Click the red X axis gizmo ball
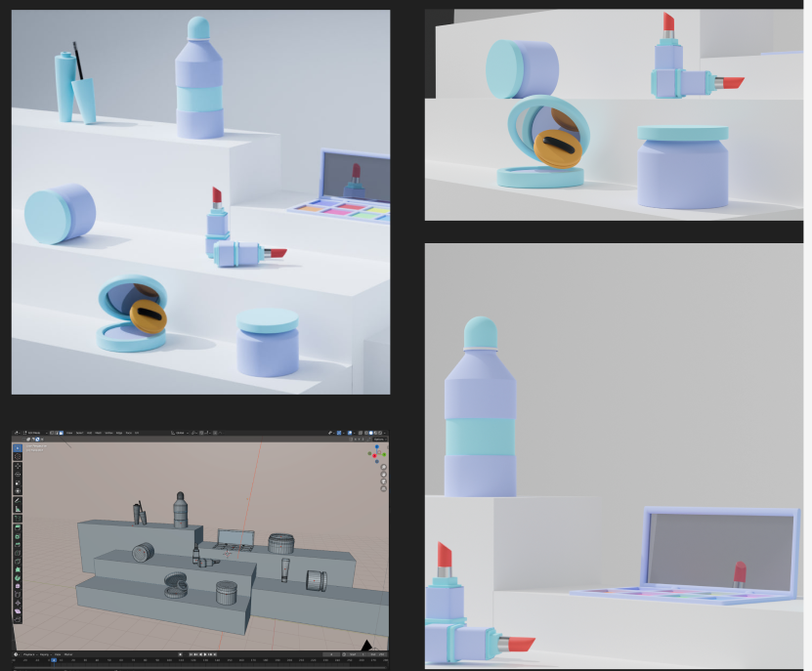Image resolution: width=812 pixels, height=671 pixels. (x=374, y=455)
